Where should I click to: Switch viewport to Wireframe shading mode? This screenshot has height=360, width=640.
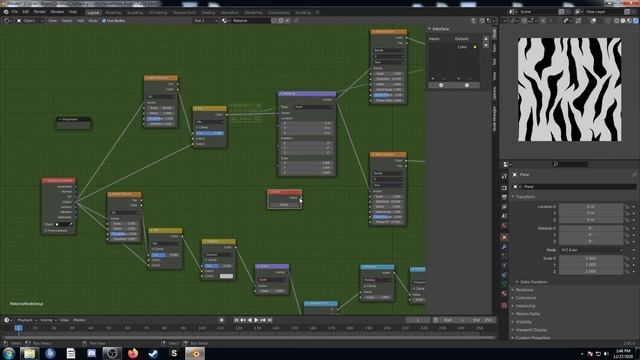(616, 20)
